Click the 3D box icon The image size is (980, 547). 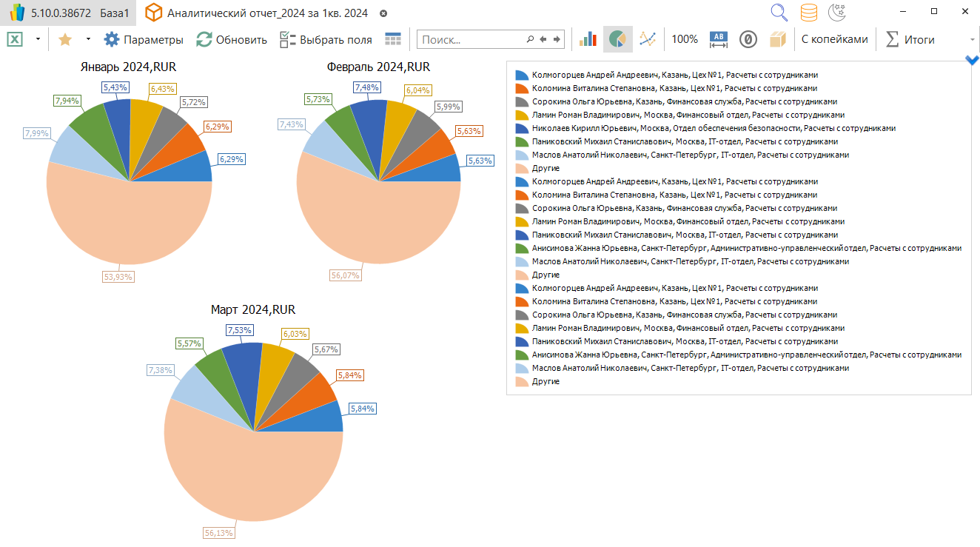click(x=777, y=39)
